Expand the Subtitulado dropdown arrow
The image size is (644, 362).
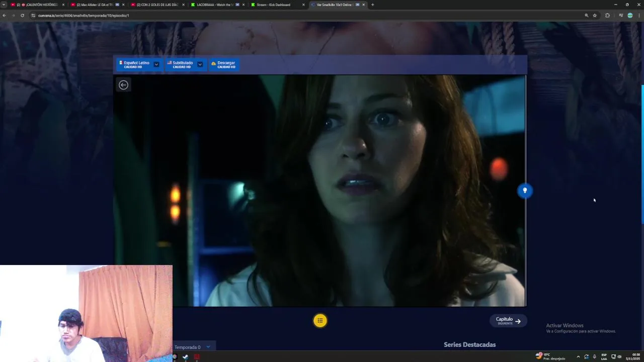pyautogui.click(x=200, y=64)
